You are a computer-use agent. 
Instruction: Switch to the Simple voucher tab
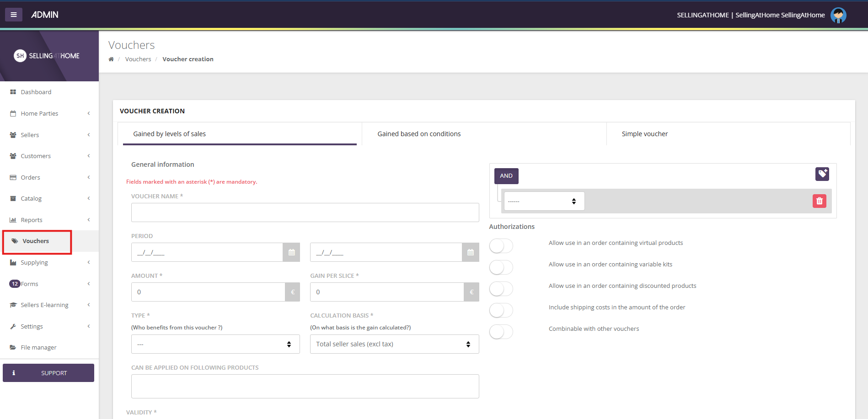coord(644,134)
